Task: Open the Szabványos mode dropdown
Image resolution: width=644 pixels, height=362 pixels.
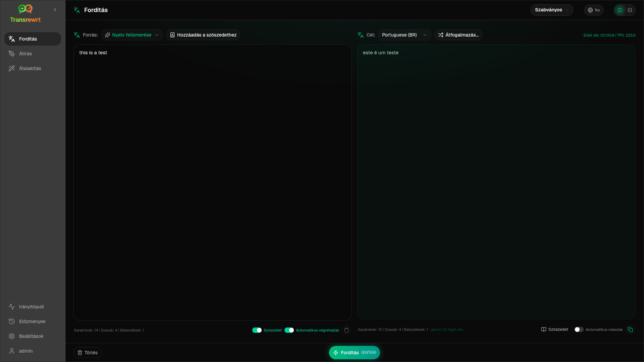Action: [552, 10]
